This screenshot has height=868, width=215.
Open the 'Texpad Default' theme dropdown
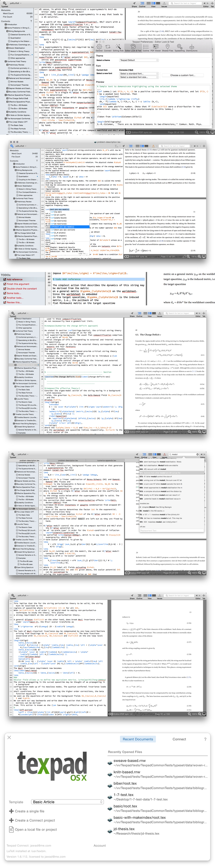[x=139, y=60]
